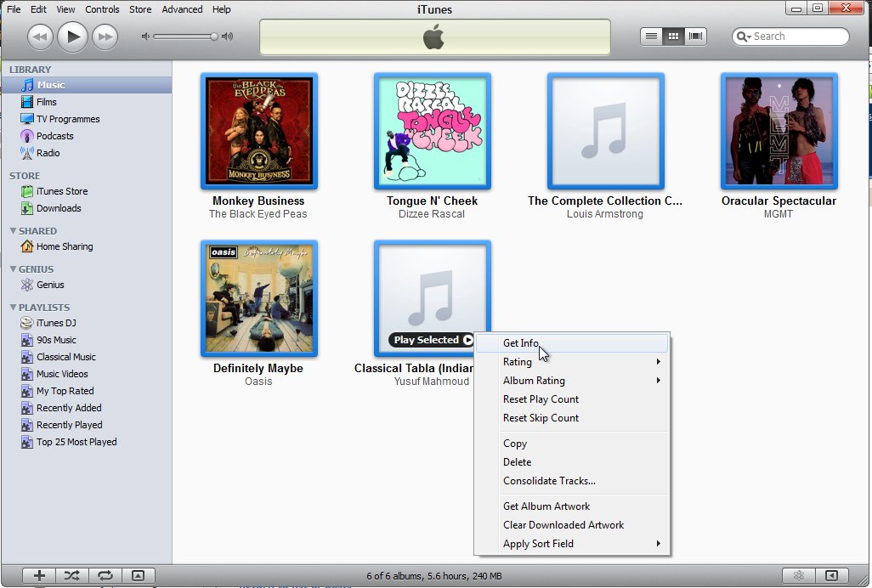Show the artwork viewer panel button
The height and width of the screenshot is (588, 872).
(x=138, y=576)
